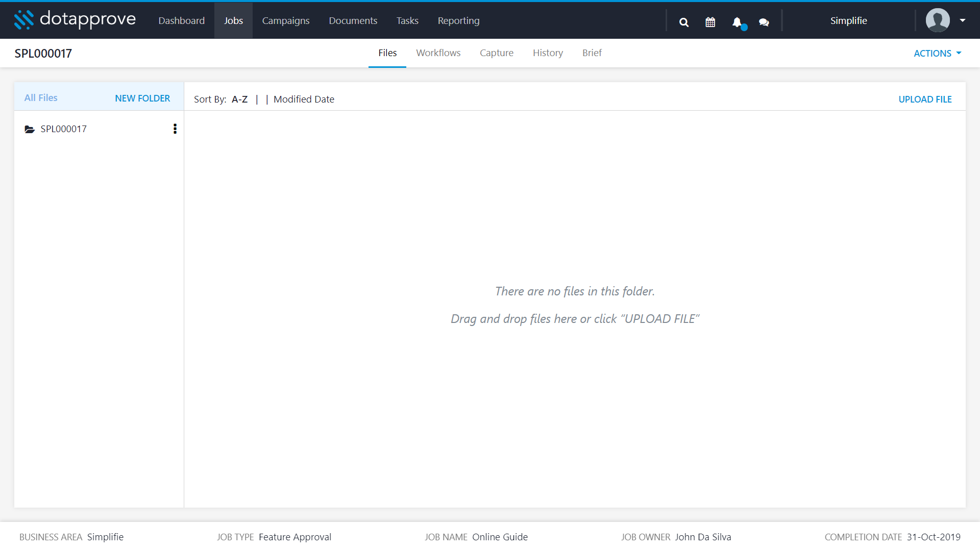Click business area Simplifie in footer
The image size is (980, 551).
click(105, 537)
